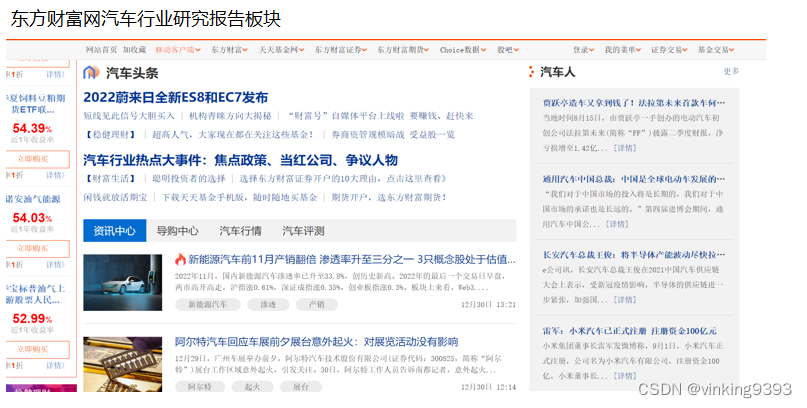Select the 资讯中心 tab

[x=115, y=230]
